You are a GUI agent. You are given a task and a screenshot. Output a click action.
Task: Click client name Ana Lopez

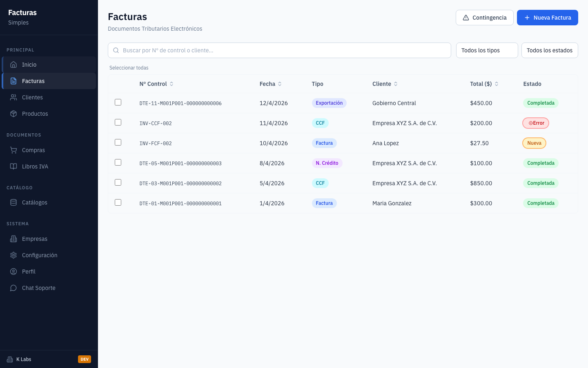(385, 143)
